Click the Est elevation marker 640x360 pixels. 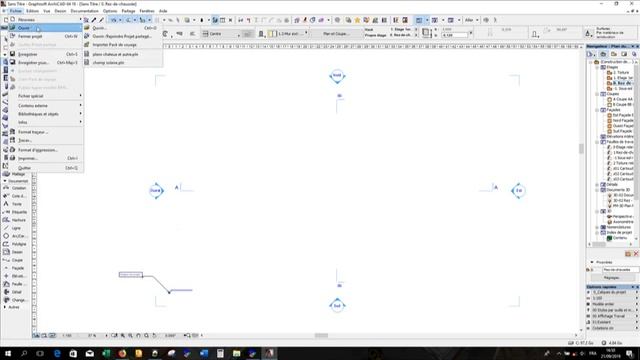[x=518, y=191]
